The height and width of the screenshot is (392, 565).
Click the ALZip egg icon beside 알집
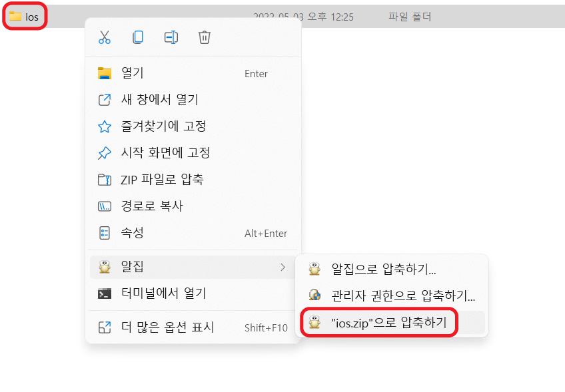pyautogui.click(x=105, y=266)
